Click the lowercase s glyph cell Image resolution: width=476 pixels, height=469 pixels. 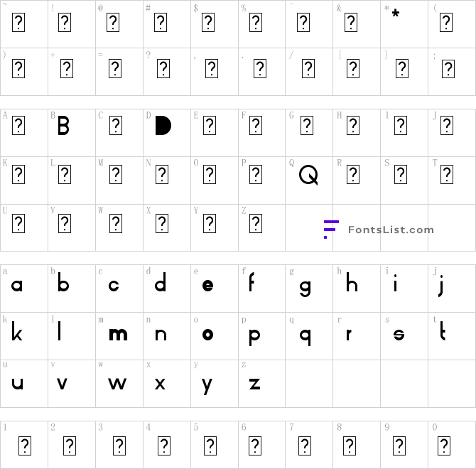click(x=399, y=334)
